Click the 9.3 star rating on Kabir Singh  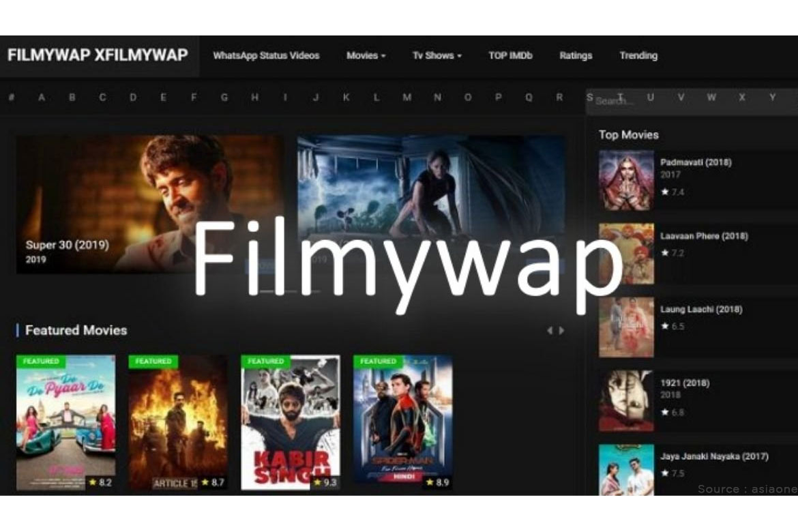tap(325, 482)
